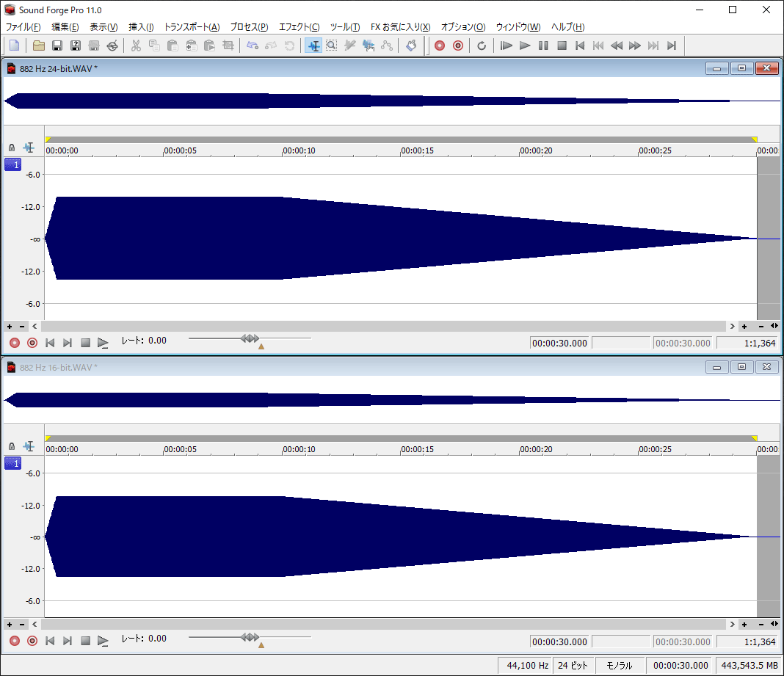Click the Play Clipboard icon
This screenshot has width=784, height=676.
point(209,46)
